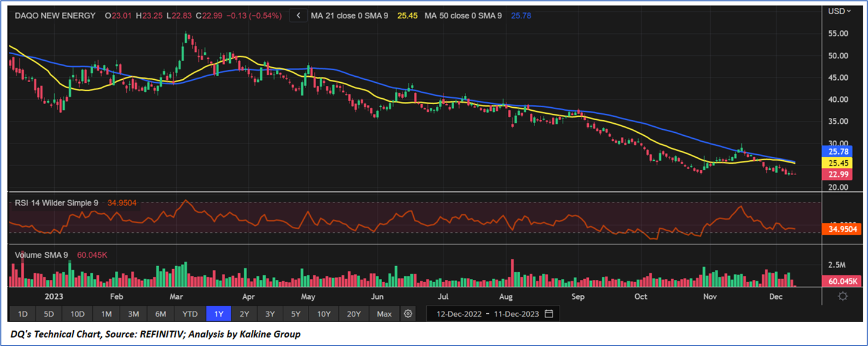Image resolution: width=868 pixels, height=346 pixels.
Task: Click the Volume SMA 9 label
Action: 42,255
